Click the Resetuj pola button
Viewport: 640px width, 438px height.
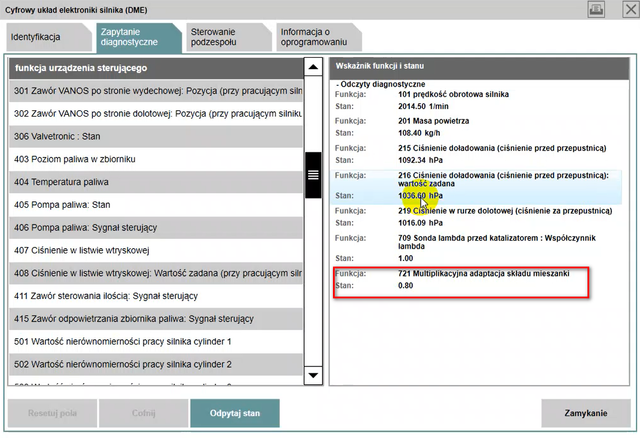tap(52, 413)
